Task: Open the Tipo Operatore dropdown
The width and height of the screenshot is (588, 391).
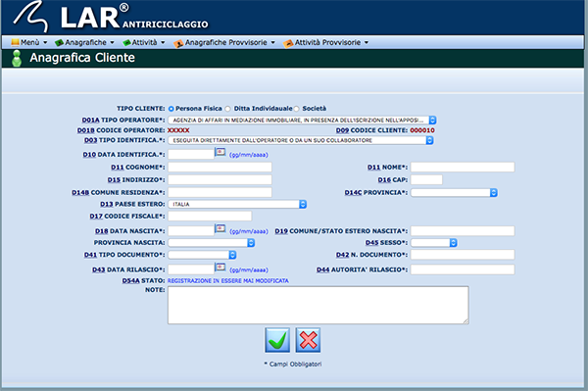Action: point(302,120)
